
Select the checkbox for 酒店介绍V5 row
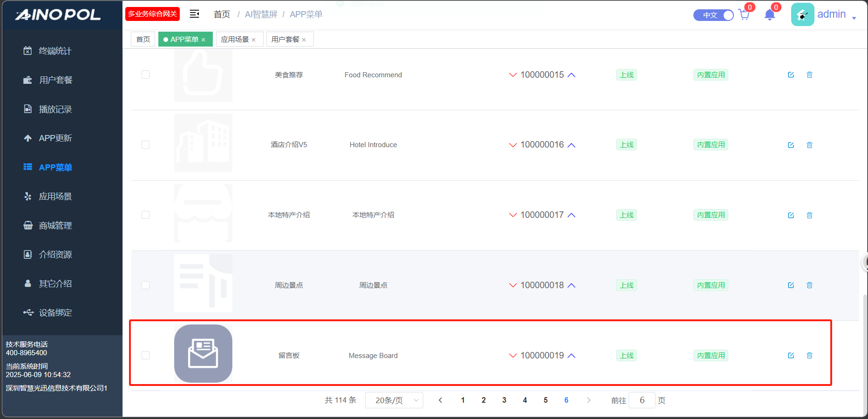click(146, 145)
